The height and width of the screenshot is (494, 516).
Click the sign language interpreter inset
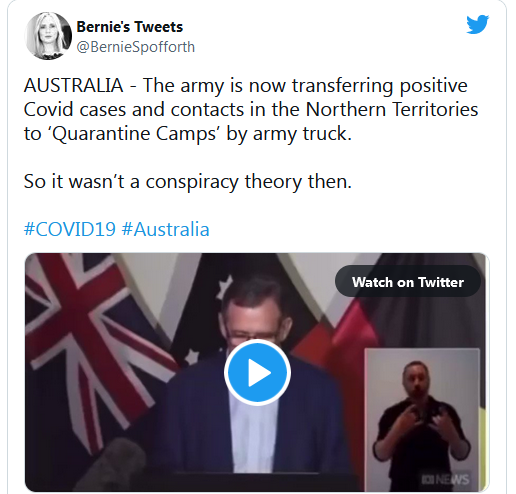(422, 419)
